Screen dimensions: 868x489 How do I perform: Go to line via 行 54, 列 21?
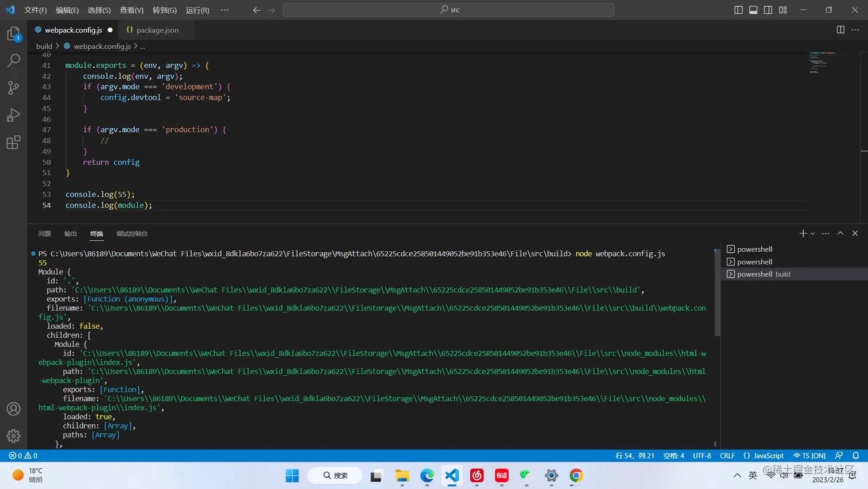pos(635,456)
